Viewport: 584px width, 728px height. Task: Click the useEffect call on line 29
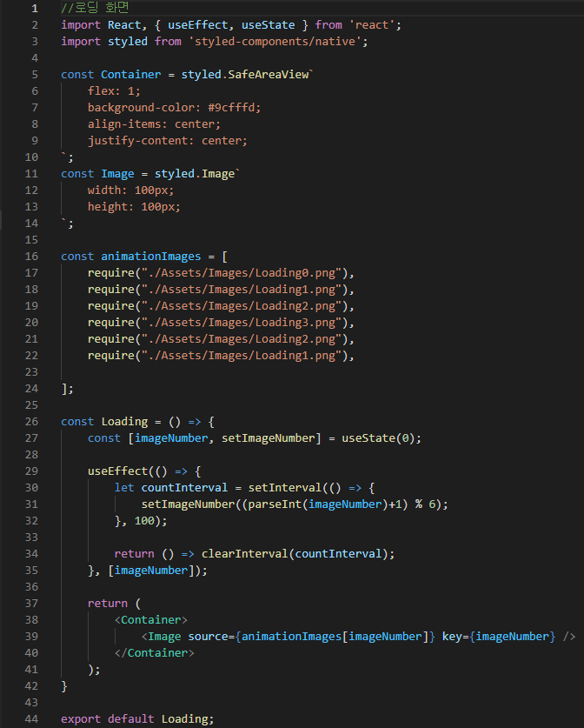click(x=118, y=471)
